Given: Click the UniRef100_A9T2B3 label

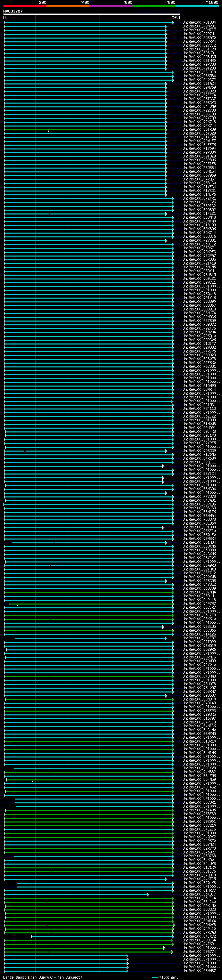Looking at the screenshot, I should click(199, 68).
